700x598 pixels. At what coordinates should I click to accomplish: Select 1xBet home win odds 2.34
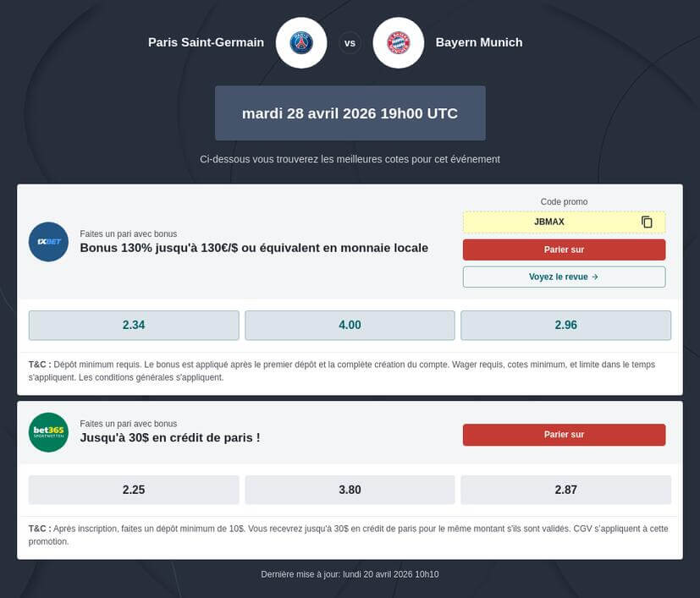pos(134,325)
